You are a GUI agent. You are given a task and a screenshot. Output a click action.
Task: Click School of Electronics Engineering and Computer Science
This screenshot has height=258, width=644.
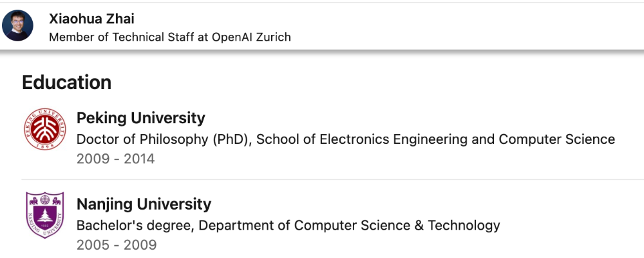[x=435, y=139]
